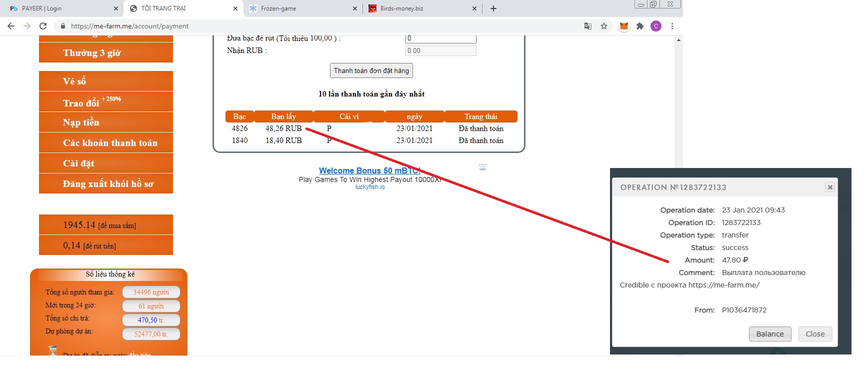Image resolution: width=868 pixels, height=384 pixels.
Task: Select the 34496 người participants value
Action: pyautogui.click(x=151, y=292)
